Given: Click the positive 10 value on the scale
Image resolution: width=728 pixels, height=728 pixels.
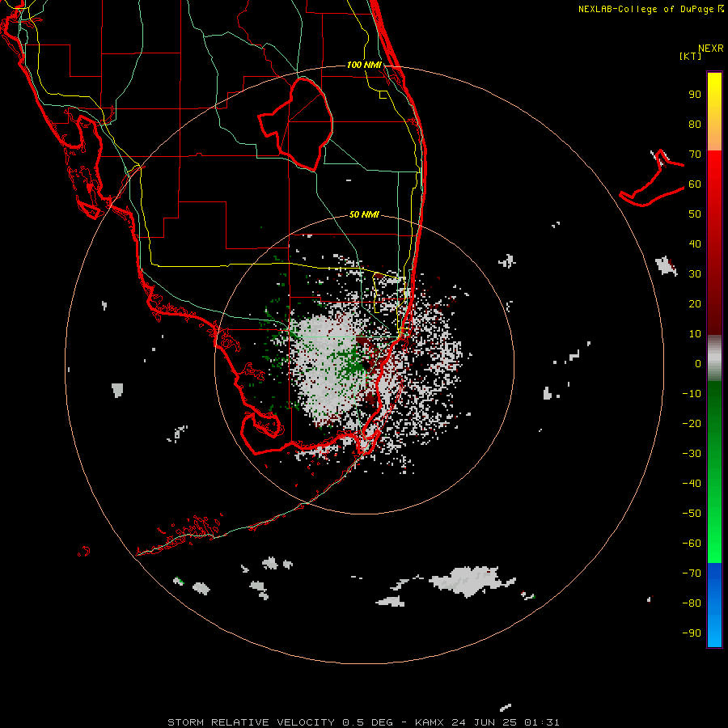Looking at the screenshot, I should (x=695, y=334).
